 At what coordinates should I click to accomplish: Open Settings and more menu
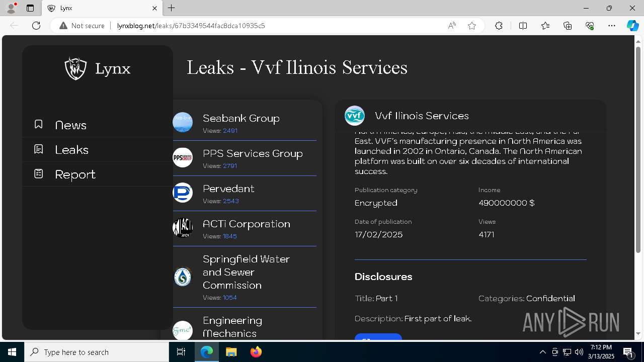pyautogui.click(x=612, y=26)
